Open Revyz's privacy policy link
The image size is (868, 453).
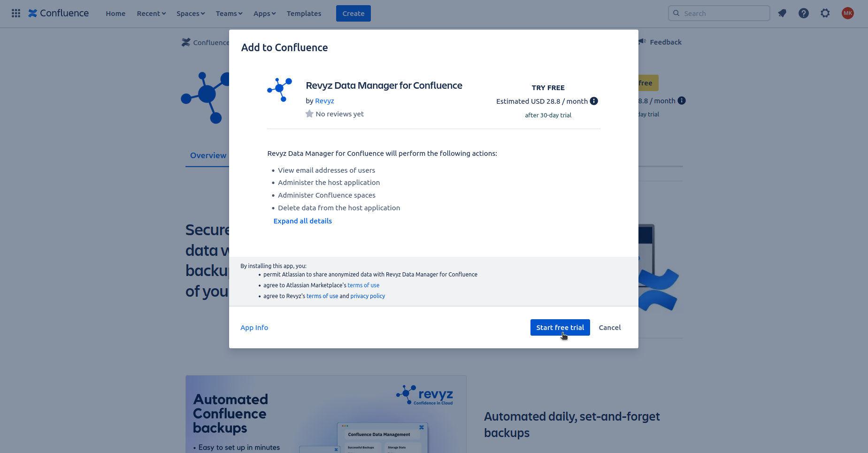point(368,296)
